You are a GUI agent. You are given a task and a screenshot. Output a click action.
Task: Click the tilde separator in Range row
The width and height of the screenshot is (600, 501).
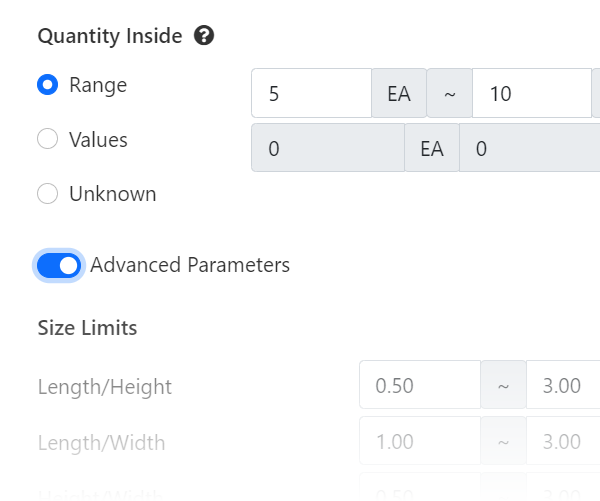point(449,94)
